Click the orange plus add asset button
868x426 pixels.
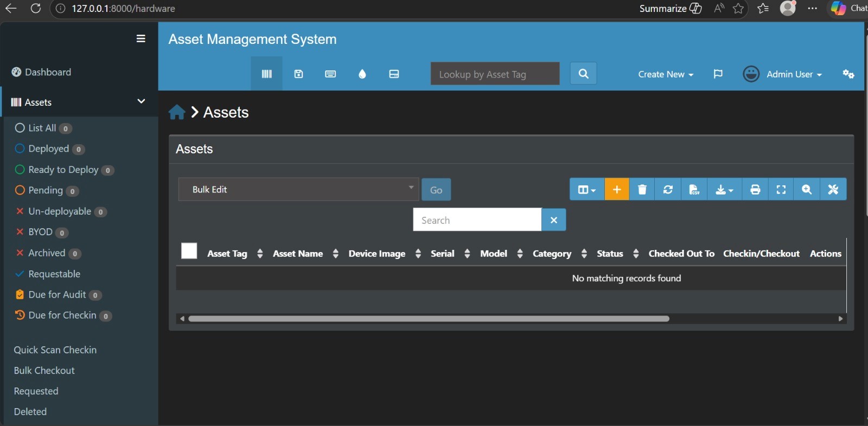coord(617,189)
